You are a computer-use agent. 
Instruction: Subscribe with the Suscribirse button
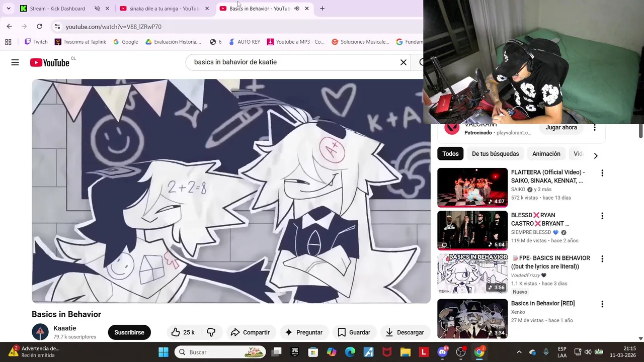(x=129, y=332)
